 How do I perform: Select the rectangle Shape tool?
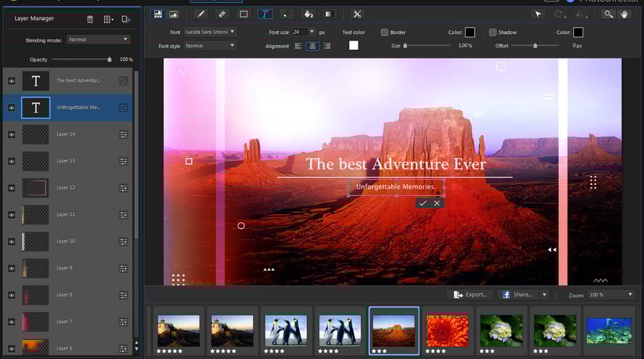click(x=244, y=14)
